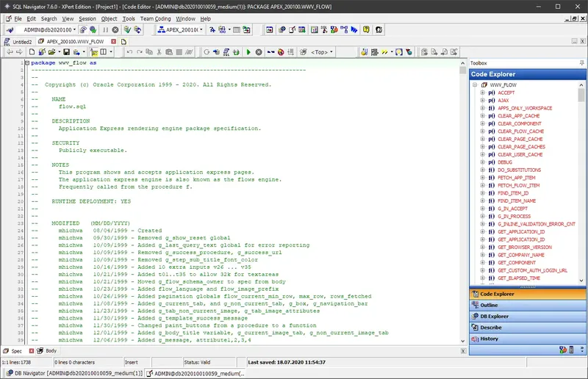588x379 pixels.
Task: Expand the FIND_ITEM_NAME tree node
Action: (x=483, y=201)
